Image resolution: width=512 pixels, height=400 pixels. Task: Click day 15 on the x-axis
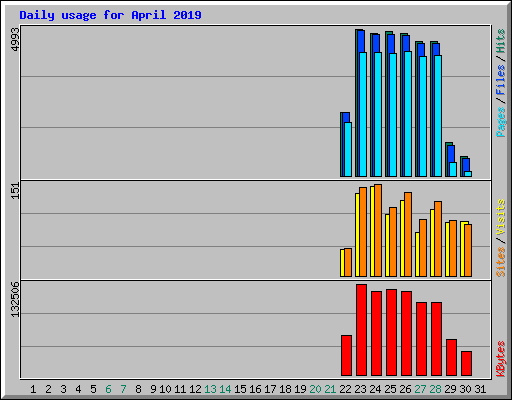click(x=240, y=389)
